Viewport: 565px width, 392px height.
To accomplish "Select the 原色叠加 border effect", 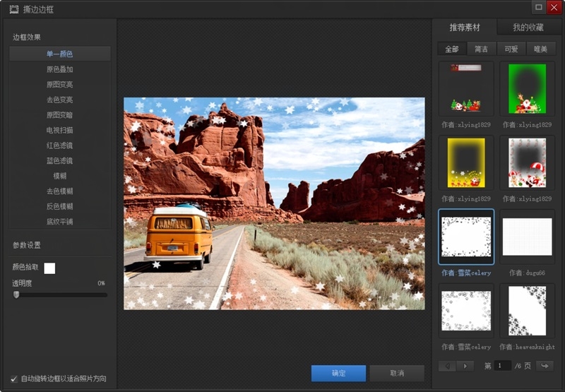I will tap(60, 69).
